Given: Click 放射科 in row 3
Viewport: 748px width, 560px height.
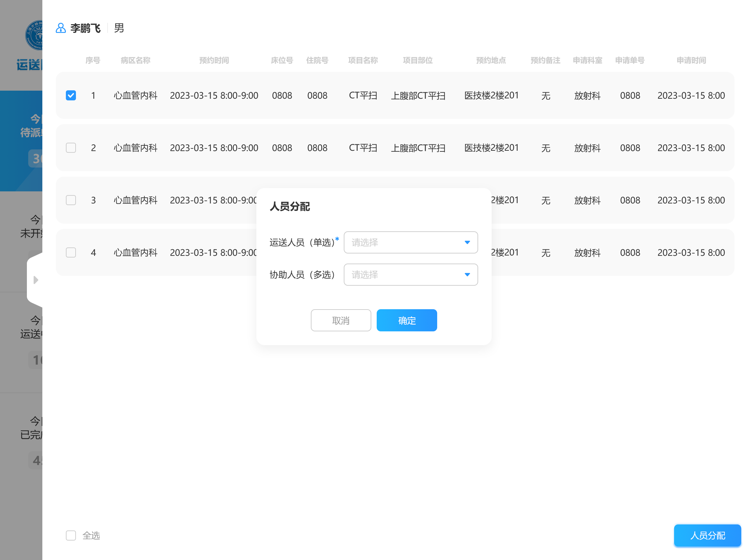Looking at the screenshot, I should point(587,200).
